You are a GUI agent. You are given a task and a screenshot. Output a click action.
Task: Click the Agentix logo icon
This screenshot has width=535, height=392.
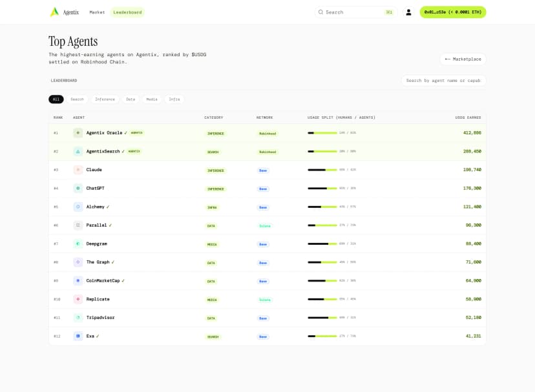tap(54, 12)
